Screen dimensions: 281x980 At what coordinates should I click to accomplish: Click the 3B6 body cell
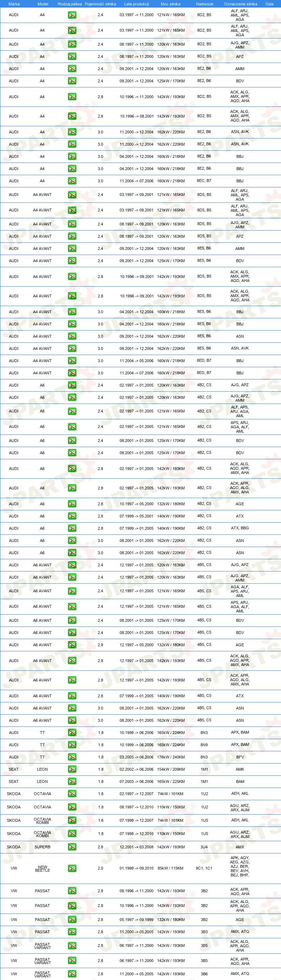204,974
